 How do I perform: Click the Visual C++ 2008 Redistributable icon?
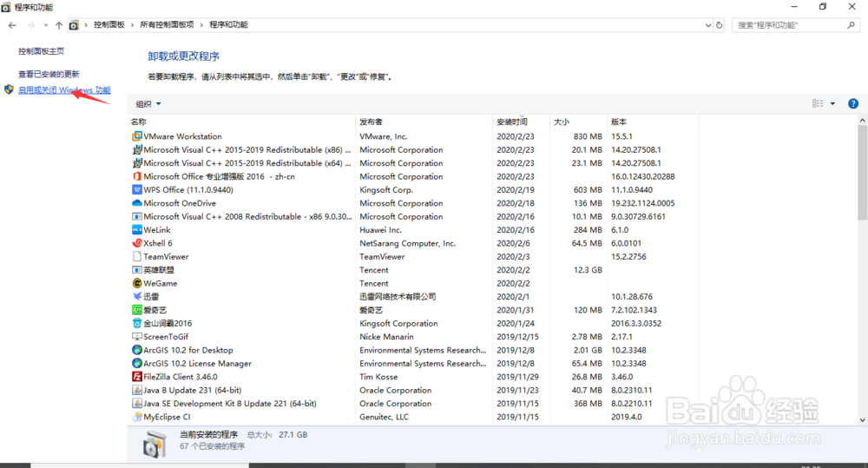(137, 216)
